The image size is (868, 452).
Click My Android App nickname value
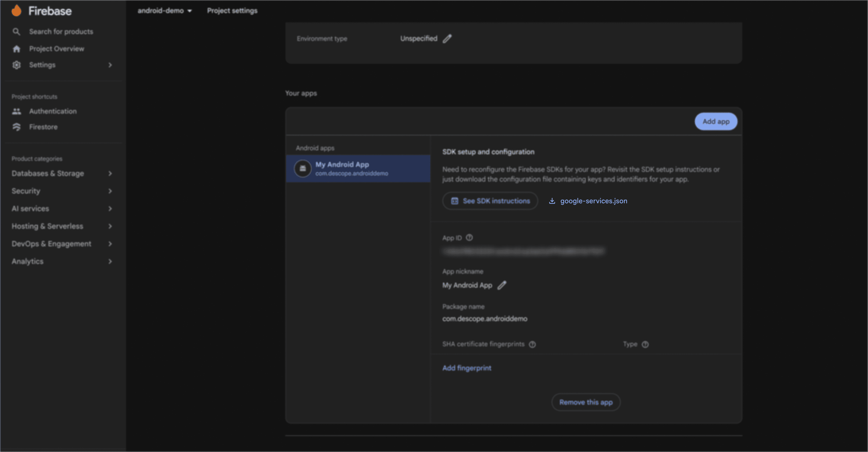tap(467, 285)
